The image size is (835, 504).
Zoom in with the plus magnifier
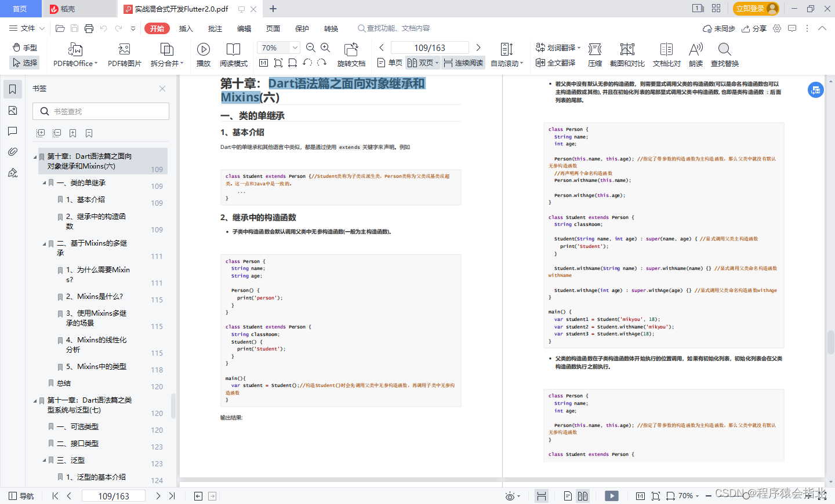(x=325, y=48)
